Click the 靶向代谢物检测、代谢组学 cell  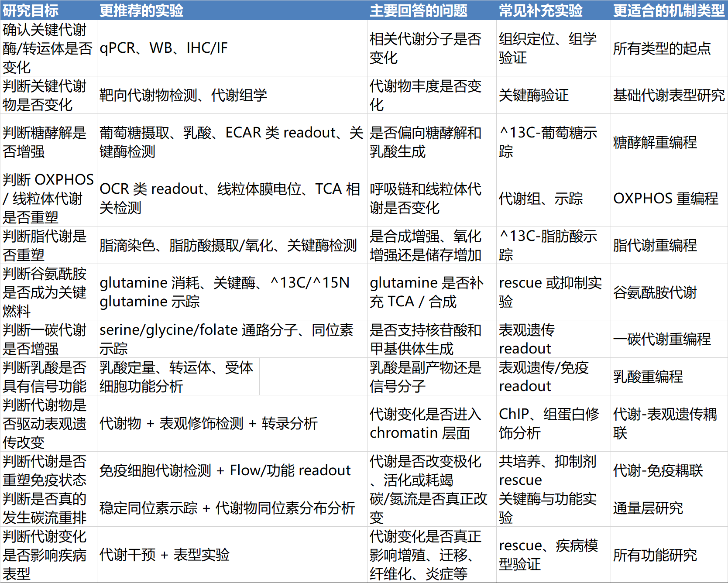[183, 95]
